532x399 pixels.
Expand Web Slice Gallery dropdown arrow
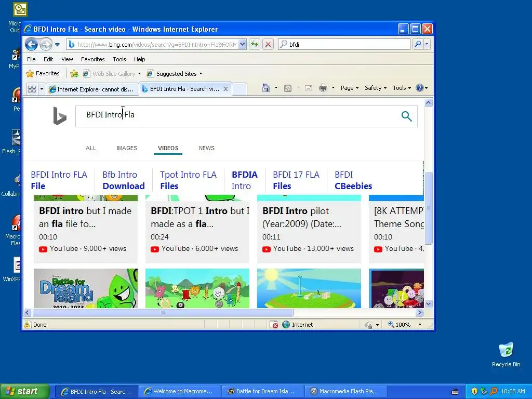pyautogui.click(x=139, y=74)
